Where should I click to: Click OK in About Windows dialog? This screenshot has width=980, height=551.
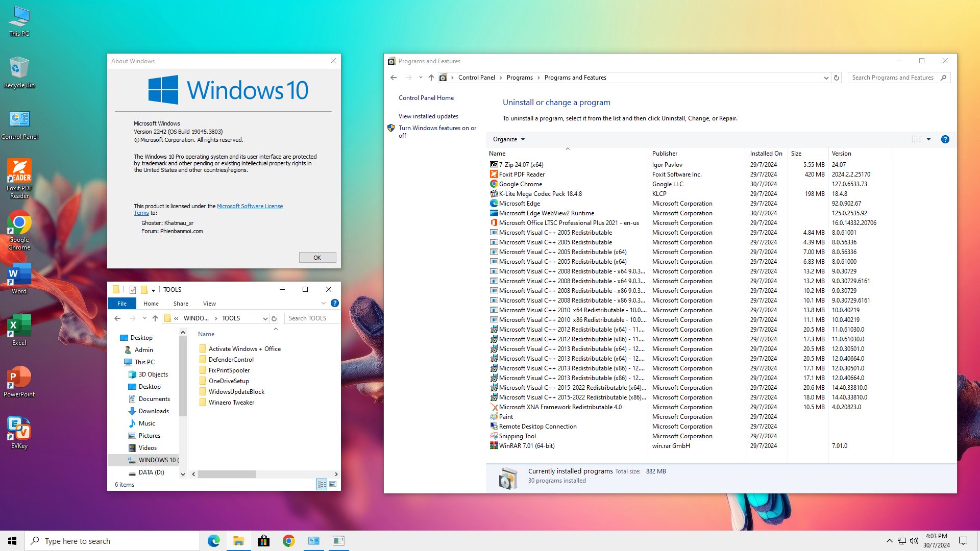point(317,258)
